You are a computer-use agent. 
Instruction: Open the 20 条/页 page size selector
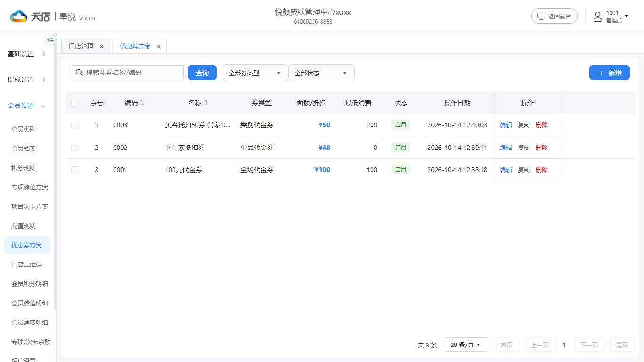coord(465,345)
